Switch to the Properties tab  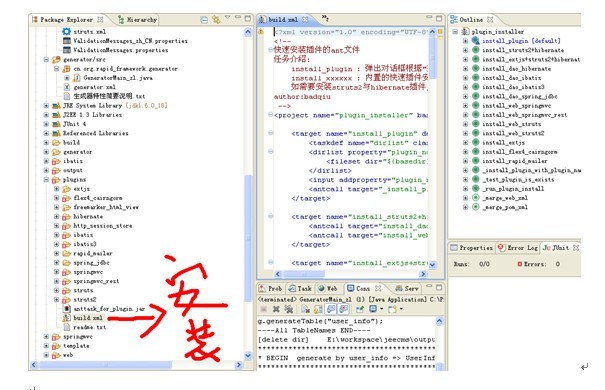[471, 248]
